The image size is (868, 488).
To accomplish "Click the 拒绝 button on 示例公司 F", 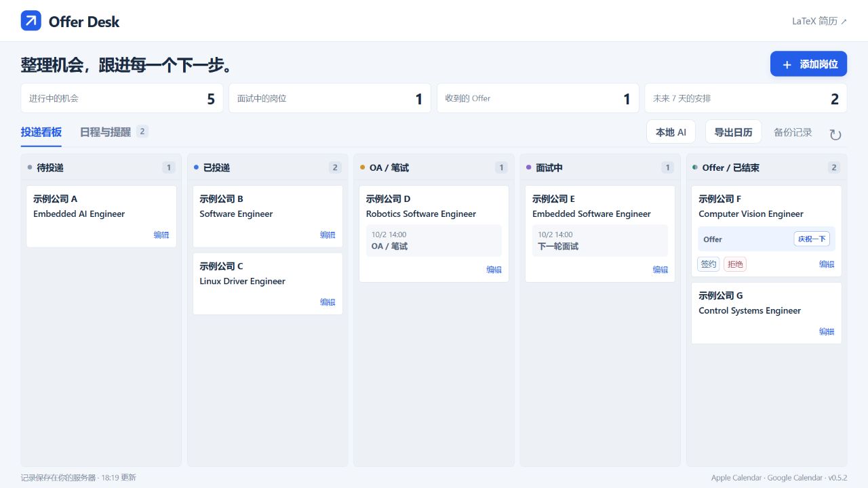I will [x=735, y=264].
